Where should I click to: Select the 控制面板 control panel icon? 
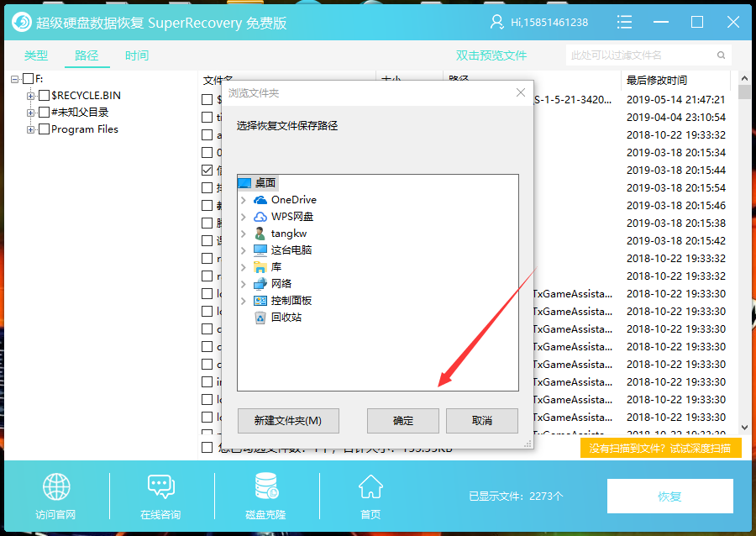(x=260, y=301)
